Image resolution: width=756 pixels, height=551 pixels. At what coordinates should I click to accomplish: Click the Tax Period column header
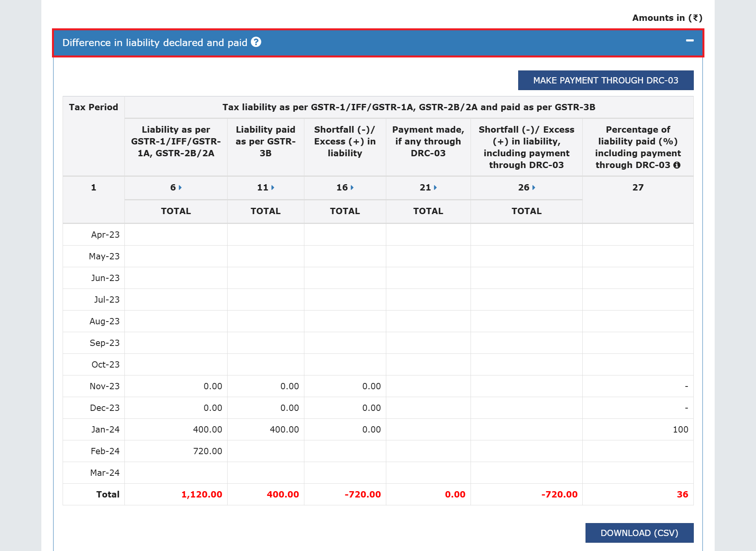click(93, 107)
